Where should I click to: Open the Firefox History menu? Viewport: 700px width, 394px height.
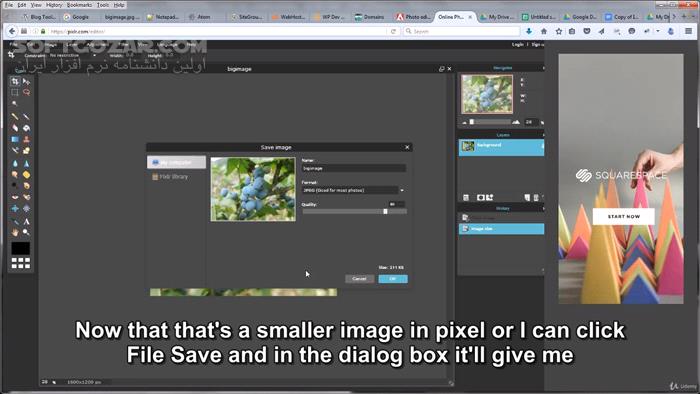(54, 5)
